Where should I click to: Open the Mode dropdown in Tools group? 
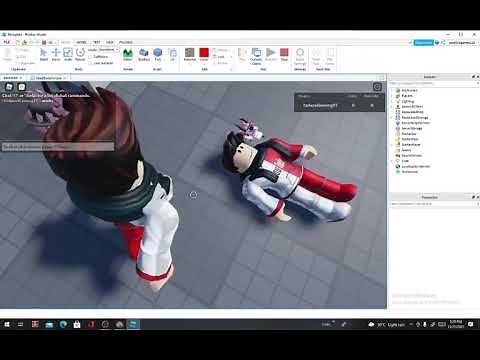coord(108,50)
